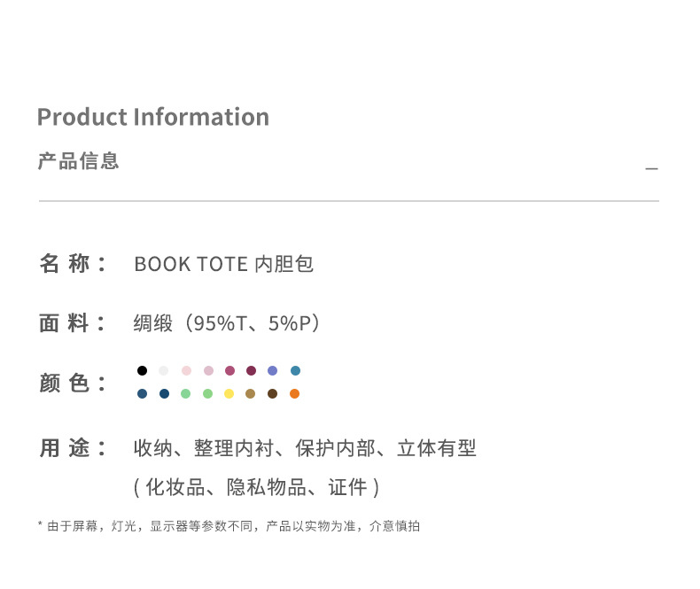This screenshot has height=589, width=700.
Task: Click the 收纳、整理内衬 usage description line
Action: 306,448
